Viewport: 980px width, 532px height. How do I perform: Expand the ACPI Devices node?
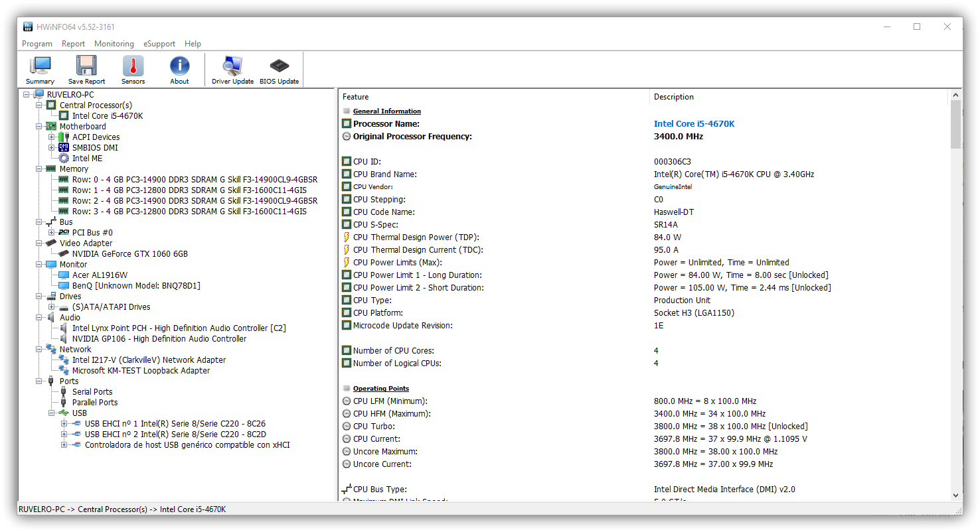click(x=52, y=137)
